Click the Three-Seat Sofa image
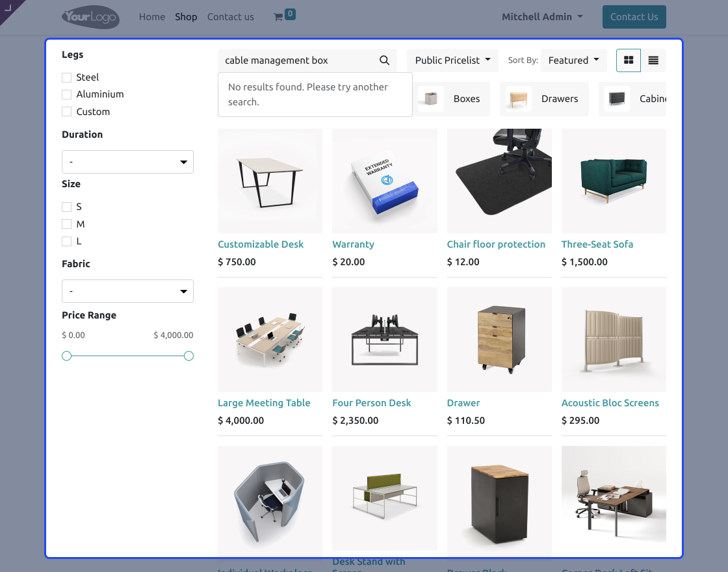This screenshot has width=728, height=572. click(614, 181)
